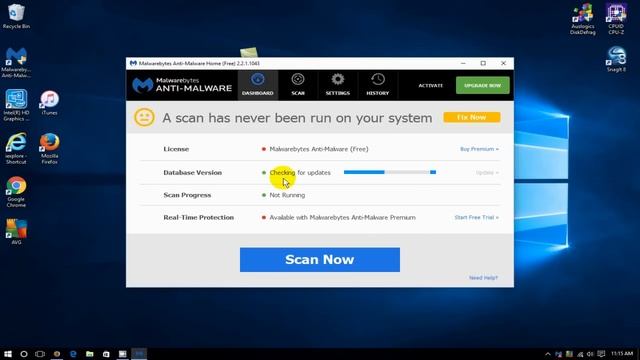640x360 pixels.
Task: Open Task View from the taskbar
Action: [40, 354]
